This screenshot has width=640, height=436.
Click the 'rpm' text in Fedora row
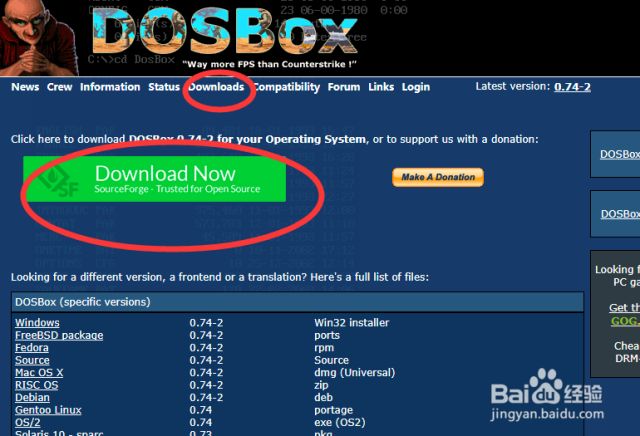click(x=324, y=348)
